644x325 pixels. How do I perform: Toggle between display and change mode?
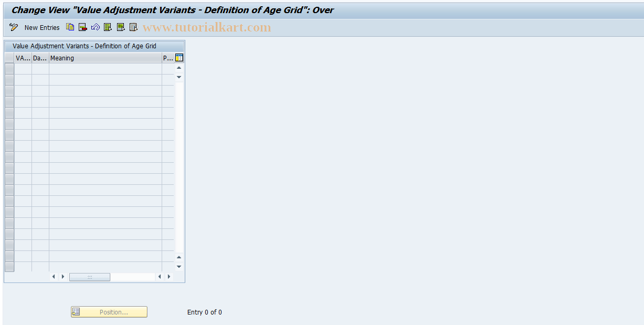pos(13,27)
